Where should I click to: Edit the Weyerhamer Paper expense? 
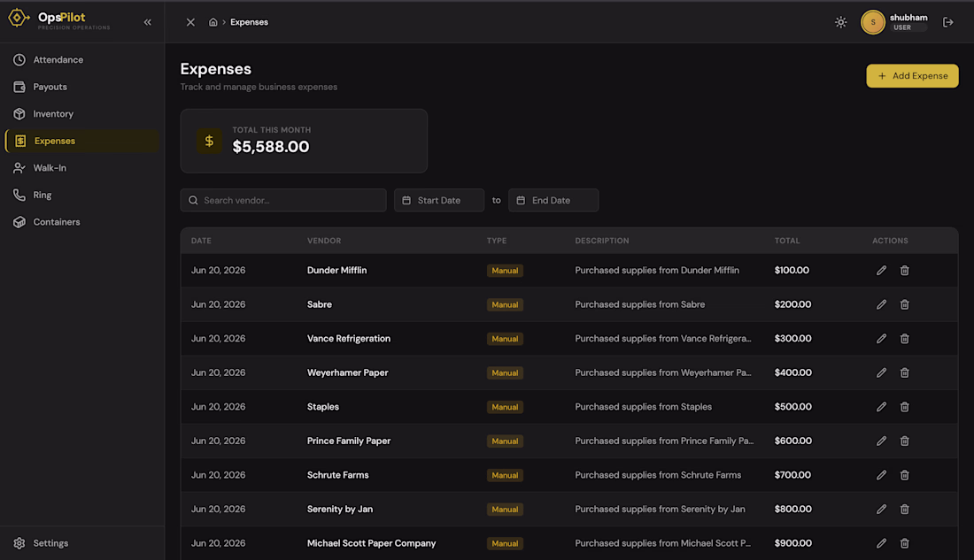(x=881, y=373)
